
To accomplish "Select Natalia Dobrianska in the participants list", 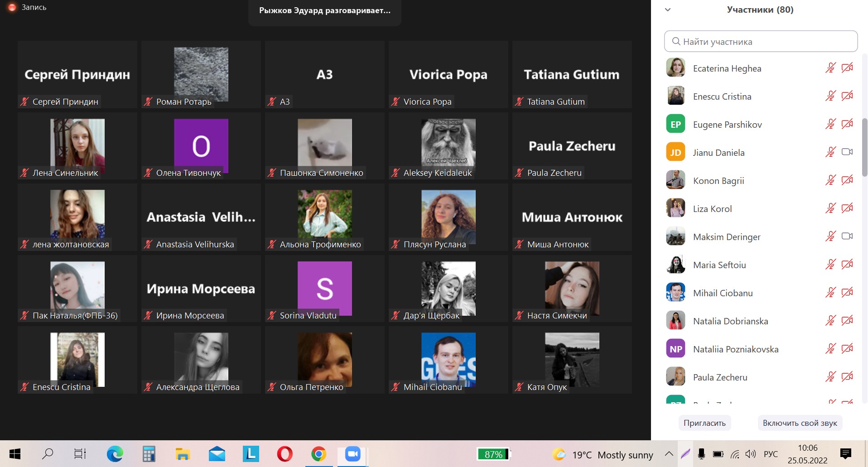I will coord(730,321).
